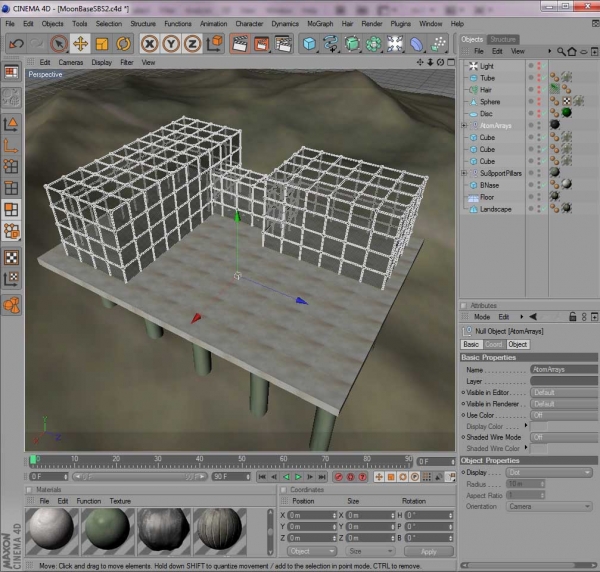Open the particle emitter objects icon
The height and width of the screenshot is (572, 600).
point(438,44)
